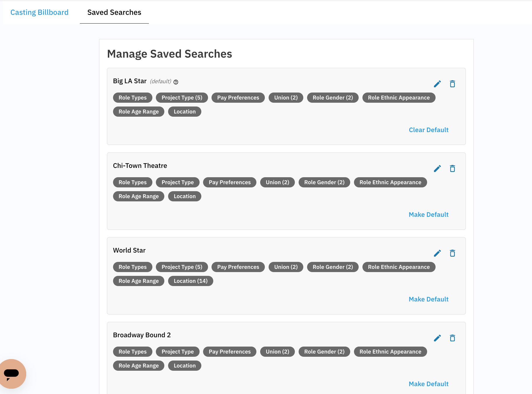Make World Star the default search
The width and height of the screenshot is (532, 394).
429,299
